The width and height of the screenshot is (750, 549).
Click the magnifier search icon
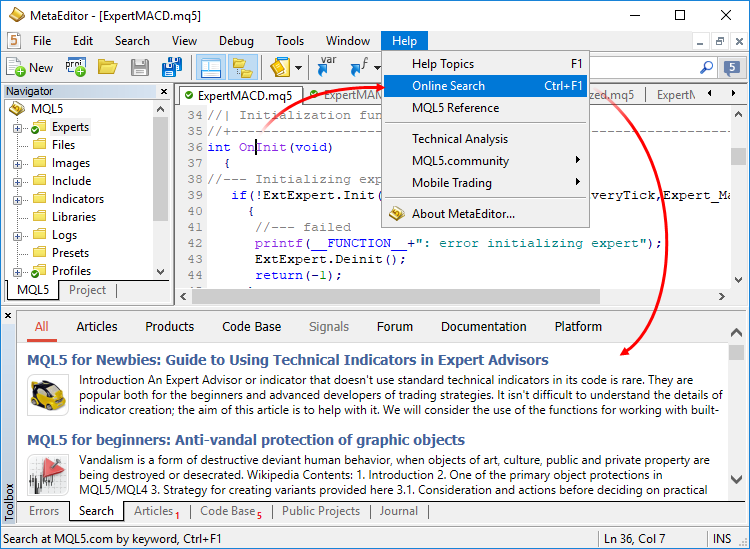pos(706,67)
